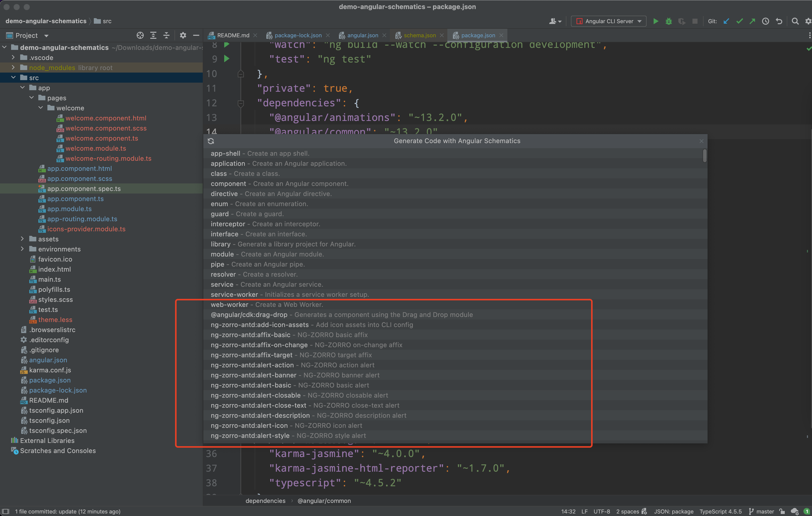Choose @angular/cdk:drag-drop schematic
This screenshot has width=812, height=516.
click(x=455, y=315)
